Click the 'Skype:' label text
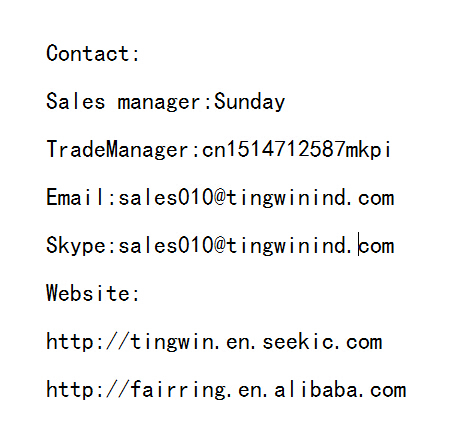 [81, 246]
